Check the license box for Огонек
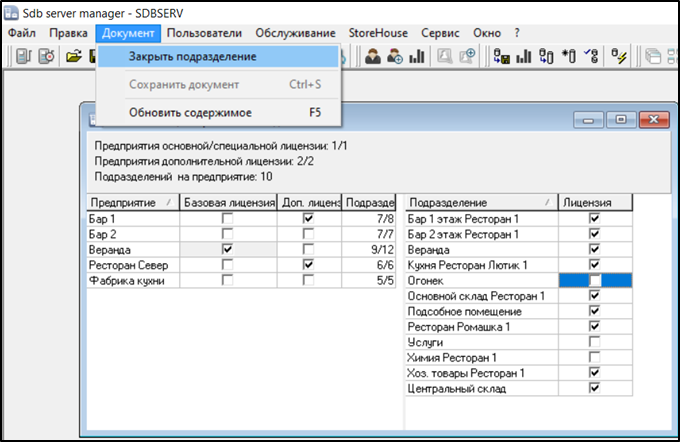 point(595,281)
